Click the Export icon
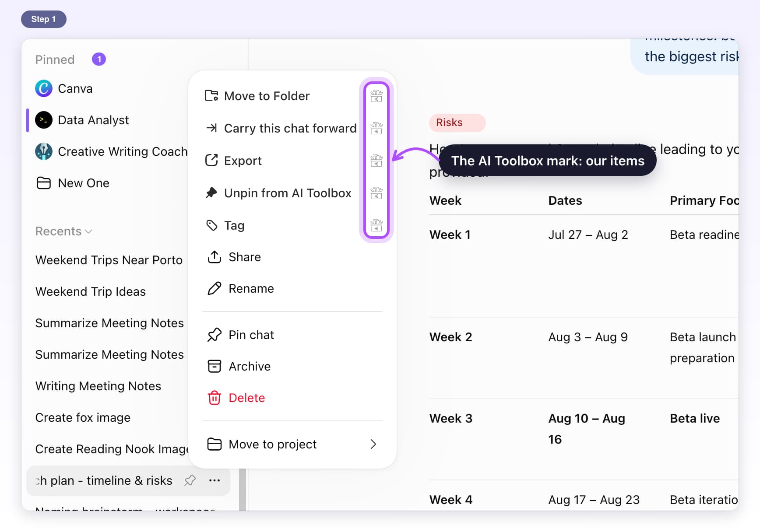760x532 pixels. (211, 161)
